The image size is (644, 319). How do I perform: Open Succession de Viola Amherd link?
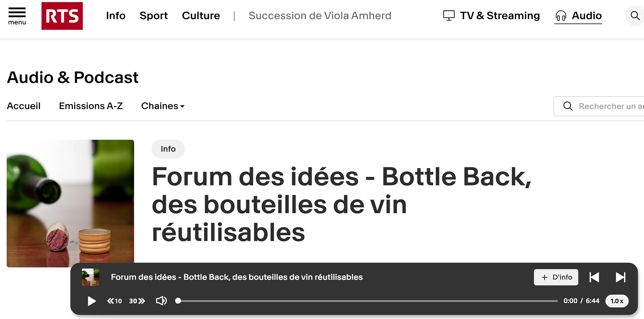coord(320,15)
